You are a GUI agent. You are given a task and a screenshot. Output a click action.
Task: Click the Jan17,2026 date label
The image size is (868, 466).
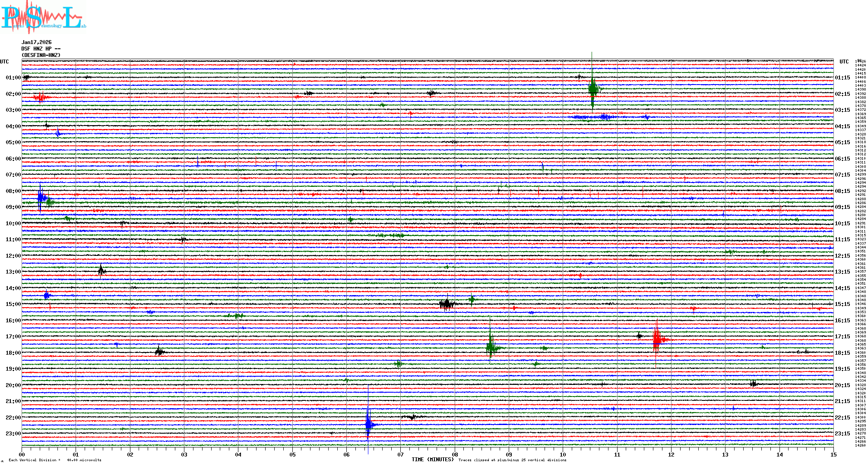tap(36, 42)
